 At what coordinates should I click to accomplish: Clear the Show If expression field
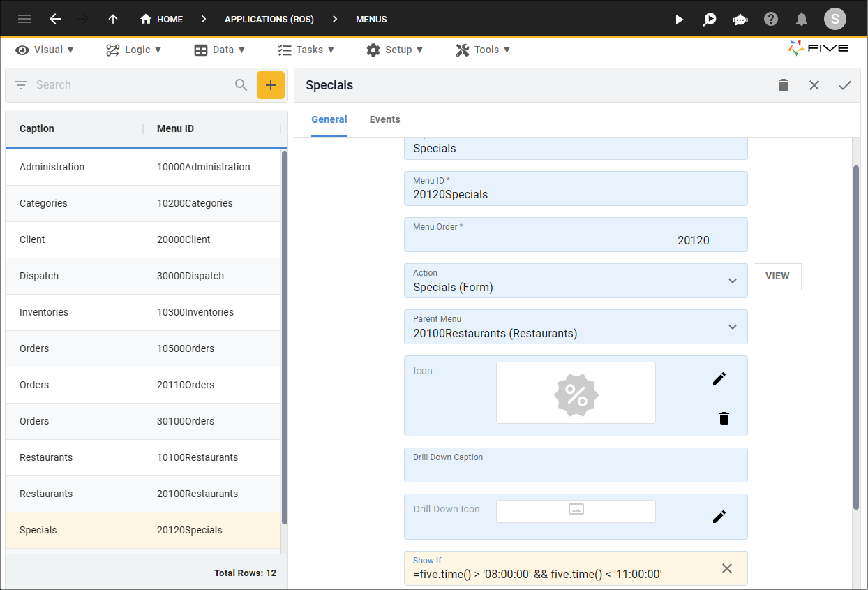click(727, 568)
